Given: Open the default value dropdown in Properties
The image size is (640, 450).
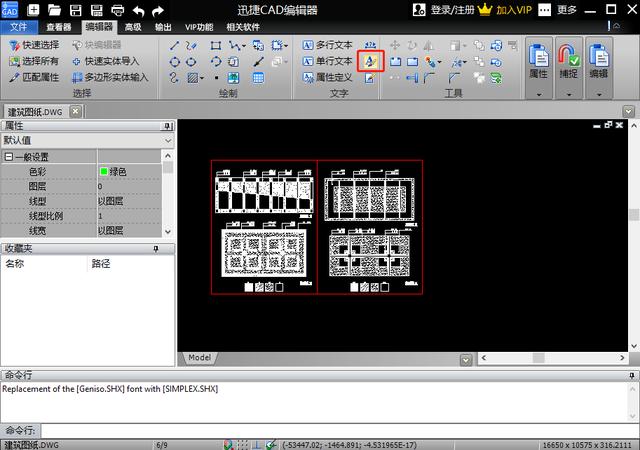Looking at the screenshot, I should (x=168, y=140).
